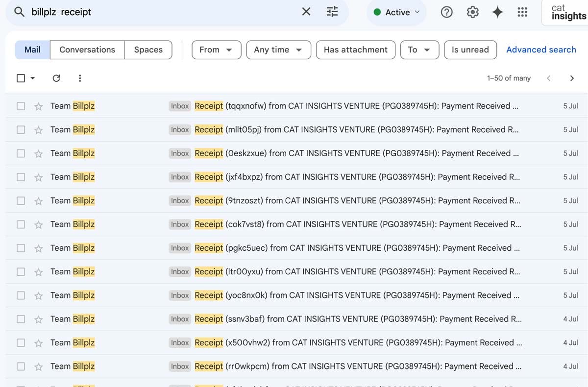Star the x500vhw2 receipt email
588x387 pixels.
(39, 343)
